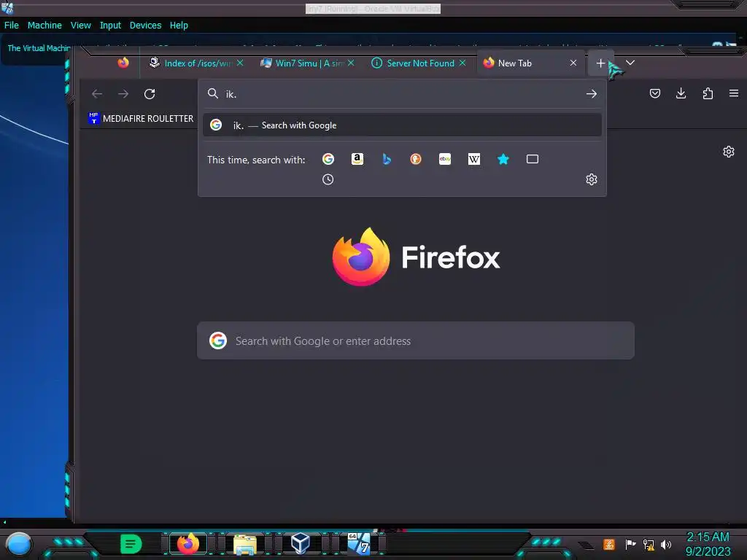Open the Extensions puzzle icon
This screenshot has width=747, height=560.
(x=708, y=93)
